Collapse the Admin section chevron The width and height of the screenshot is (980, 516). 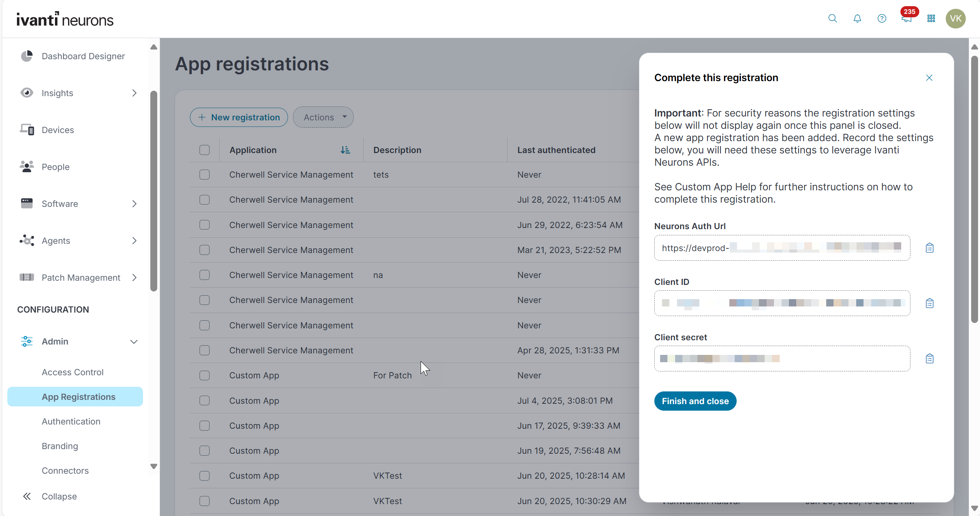134,341
